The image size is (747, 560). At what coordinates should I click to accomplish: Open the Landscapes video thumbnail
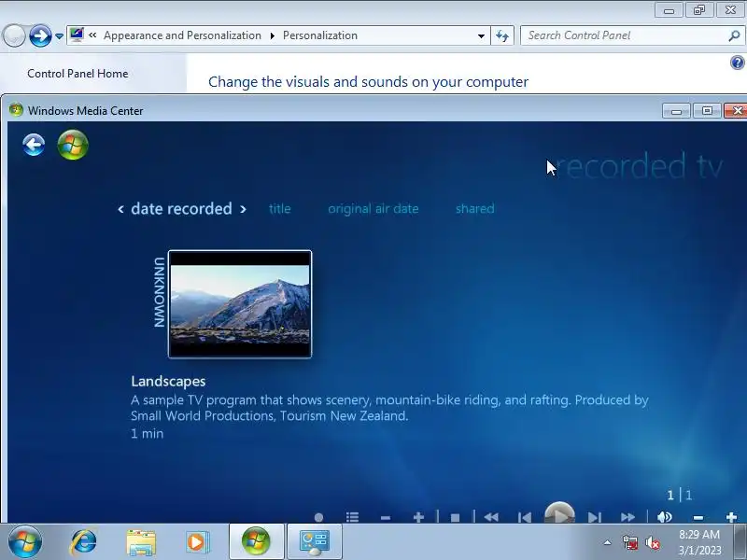click(240, 304)
